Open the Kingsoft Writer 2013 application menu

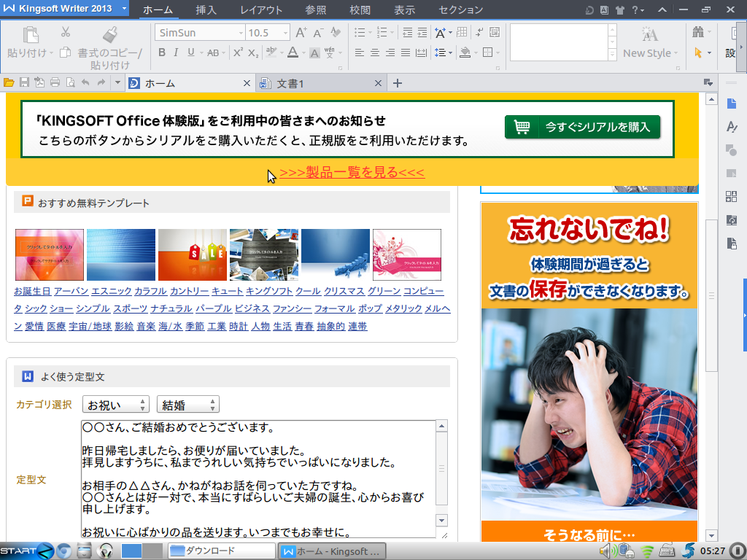pos(64,9)
